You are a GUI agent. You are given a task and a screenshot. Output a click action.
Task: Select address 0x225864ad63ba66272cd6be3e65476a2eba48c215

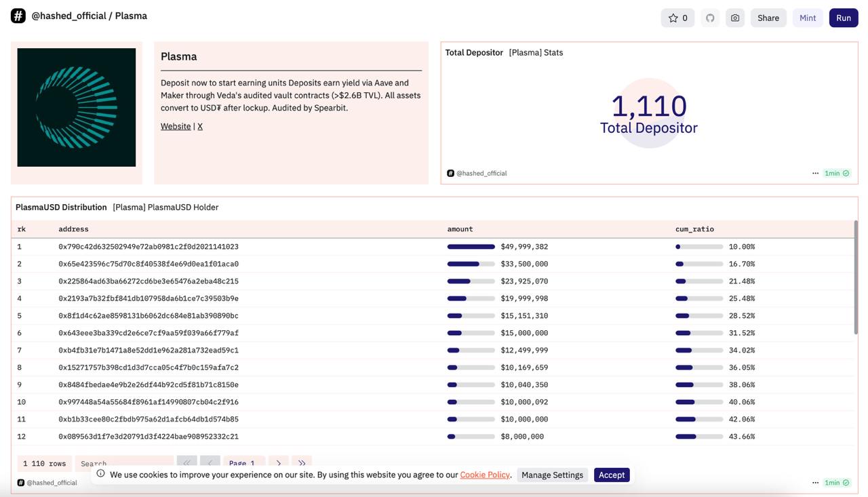pyautogui.click(x=149, y=281)
